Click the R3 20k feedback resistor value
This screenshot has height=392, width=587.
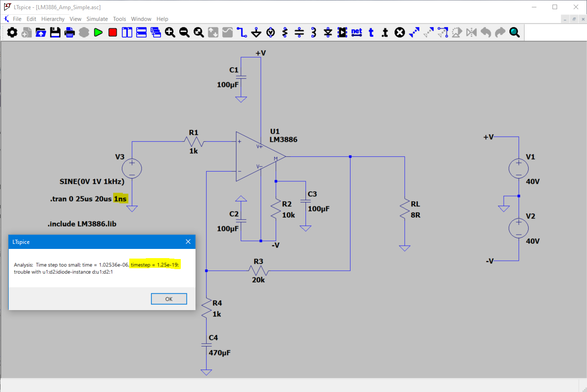[258, 279]
